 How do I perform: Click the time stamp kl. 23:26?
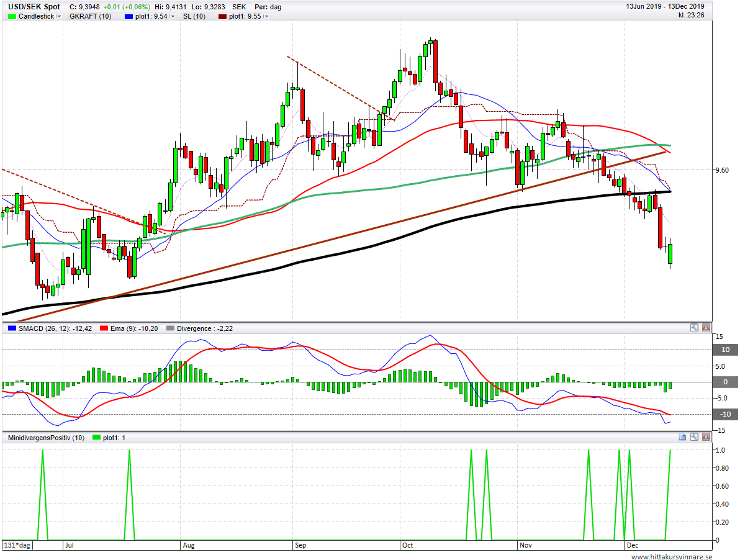692,15
